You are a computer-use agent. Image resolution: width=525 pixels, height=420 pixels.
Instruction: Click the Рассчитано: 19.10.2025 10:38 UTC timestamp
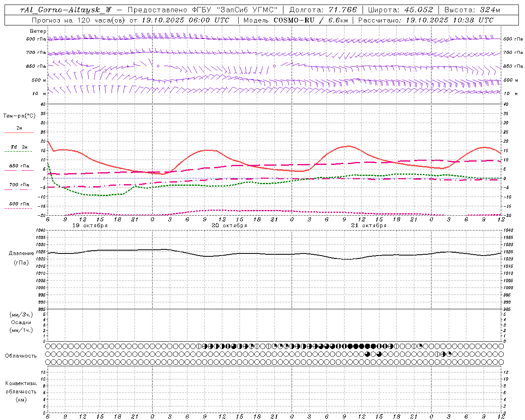coord(426,20)
